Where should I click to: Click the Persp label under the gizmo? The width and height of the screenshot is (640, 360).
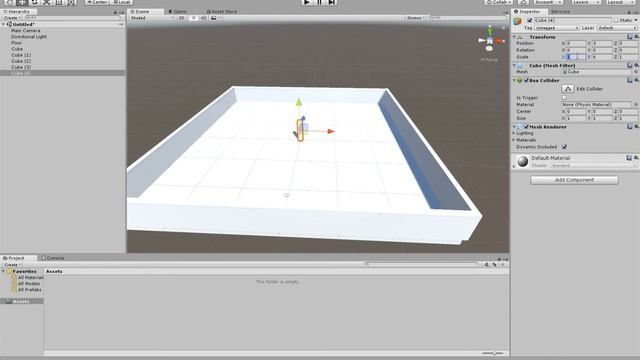click(489, 60)
